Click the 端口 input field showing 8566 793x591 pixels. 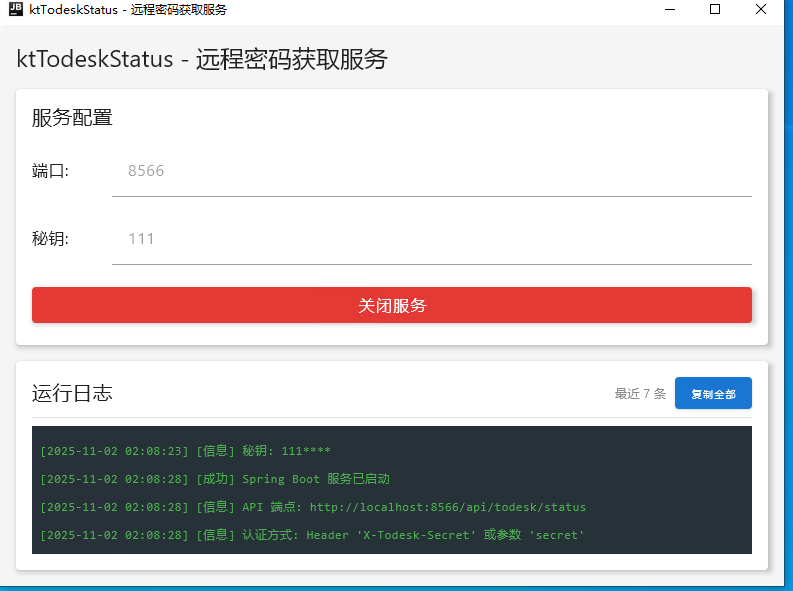tap(431, 171)
